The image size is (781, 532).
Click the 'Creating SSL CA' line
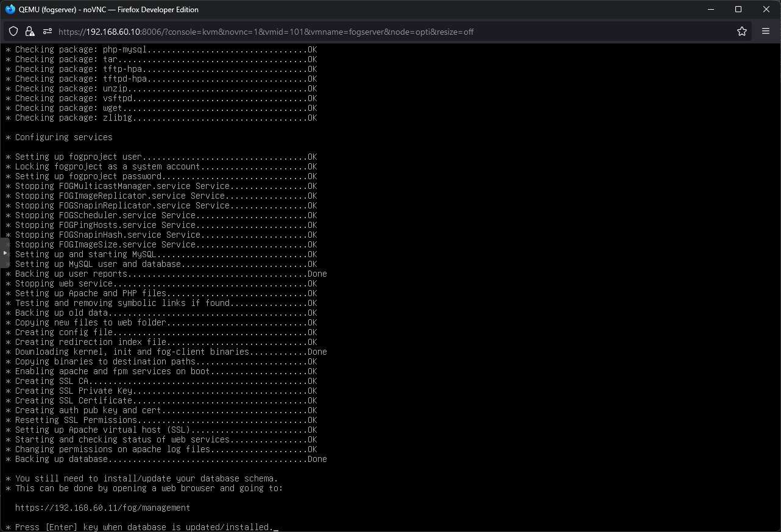[161, 381]
